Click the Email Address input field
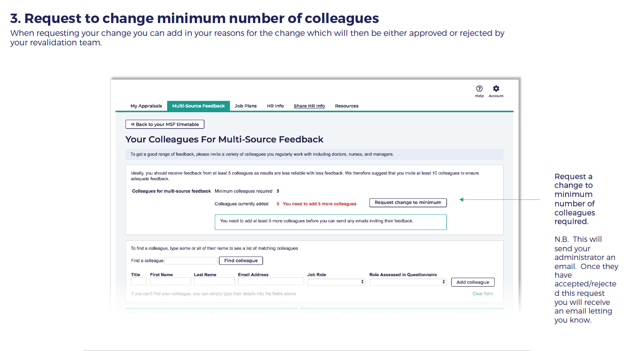The width and height of the screenshot is (644, 351). pyautogui.click(x=270, y=282)
